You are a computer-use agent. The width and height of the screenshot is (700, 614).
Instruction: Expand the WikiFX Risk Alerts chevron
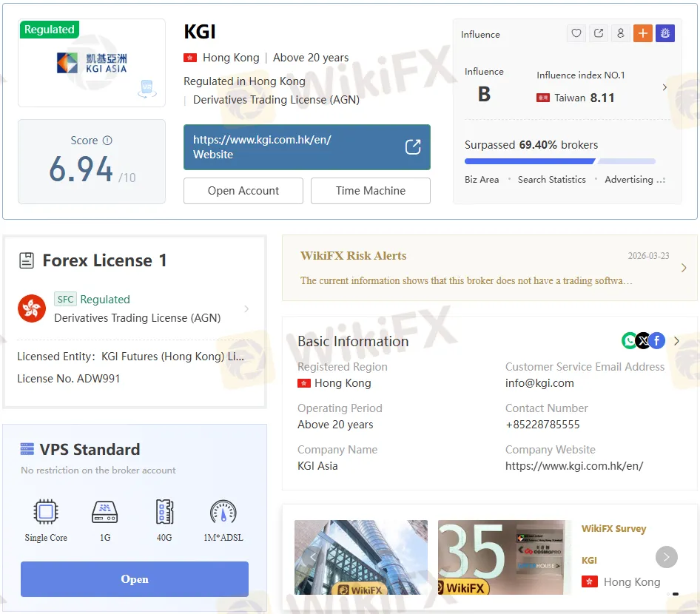[x=684, y=268]
